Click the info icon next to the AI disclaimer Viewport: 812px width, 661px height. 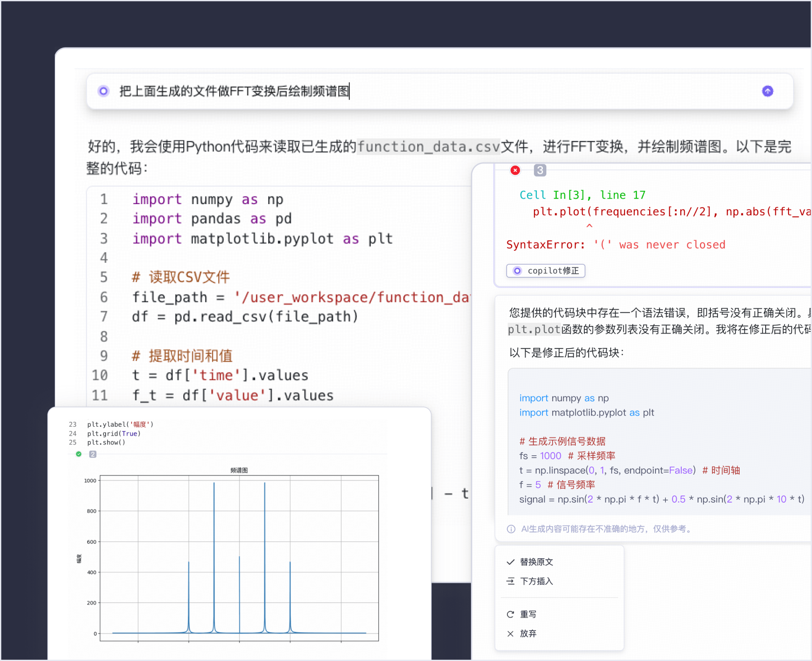511,529
